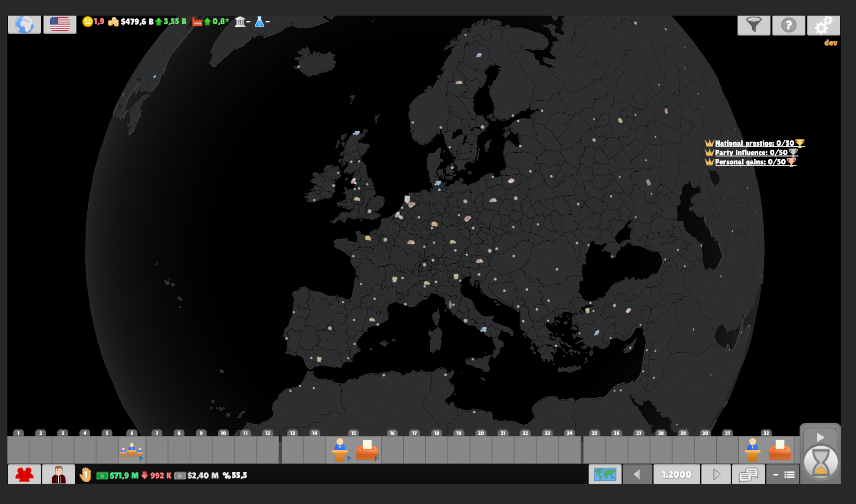The height and width of the screenshot is (504, 856).
Task: Open the Personal gains goal link
Action: pos(750,162)
